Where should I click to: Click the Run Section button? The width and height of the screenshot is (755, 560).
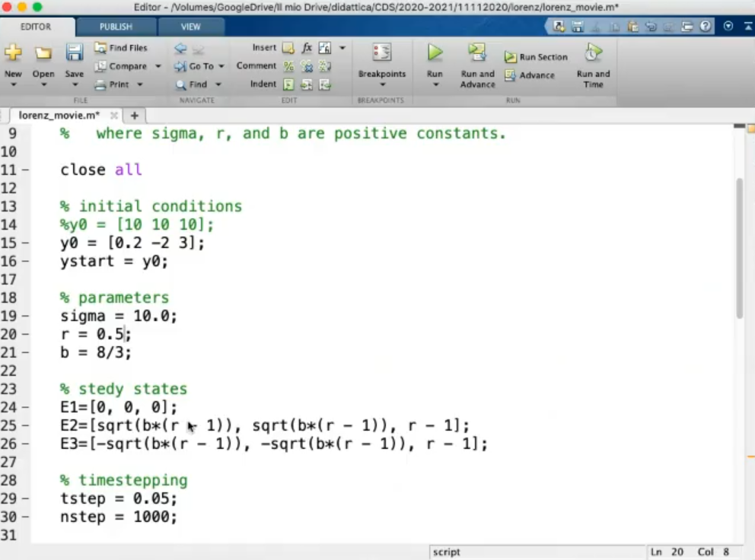click(x=536, y=57)
